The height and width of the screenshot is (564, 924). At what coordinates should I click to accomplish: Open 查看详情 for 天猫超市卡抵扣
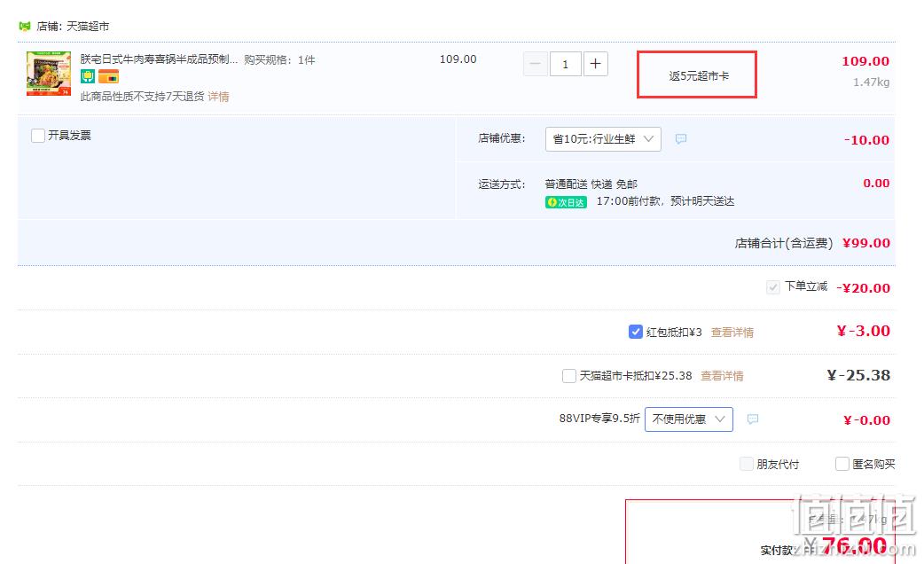pos(722,376)
